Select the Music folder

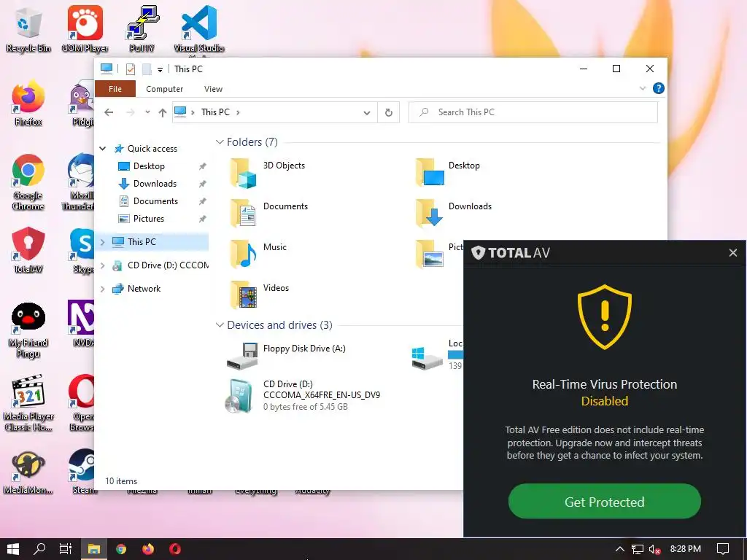[x=258, y=254]
